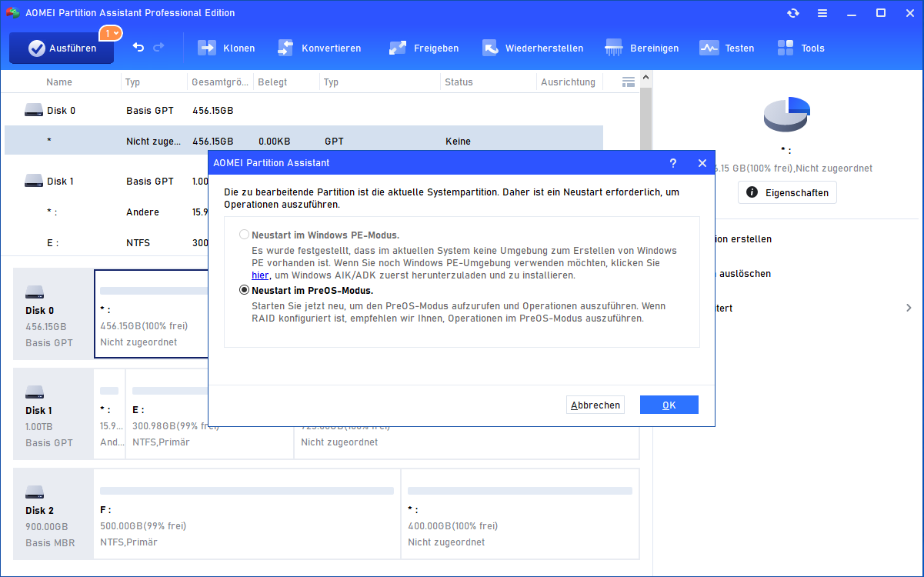The width and height of the screenshot is (924, 577).
Task: Open the pending operations count dropdown
Action: point(111,33)
